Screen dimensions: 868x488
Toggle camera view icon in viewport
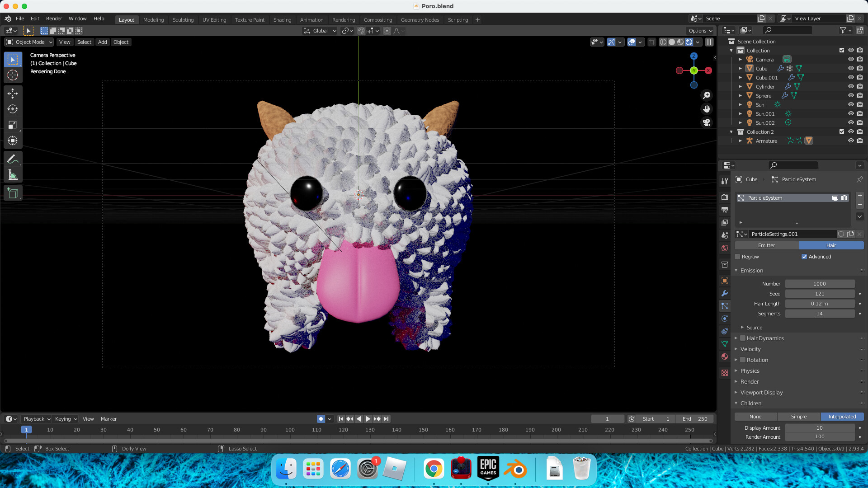[707, 122]
